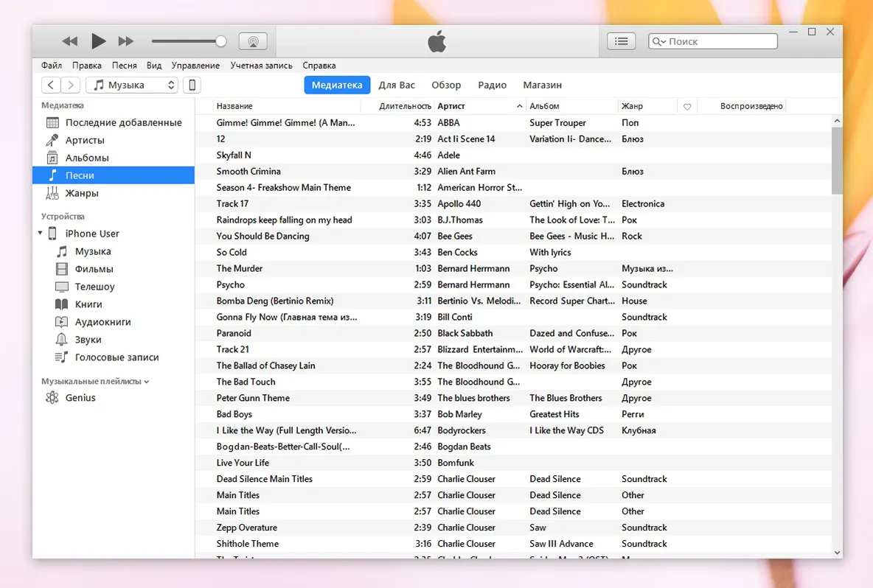Select the song Skyfall N
The height and width of the screenshot is (588, 873).
[512, 155]
